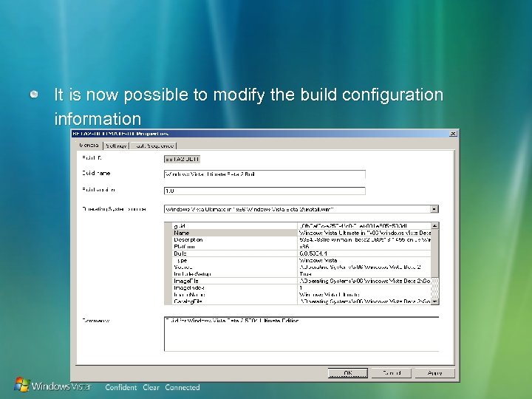Select the Description property row
The image size is (532, 399).
click(301, 239)
